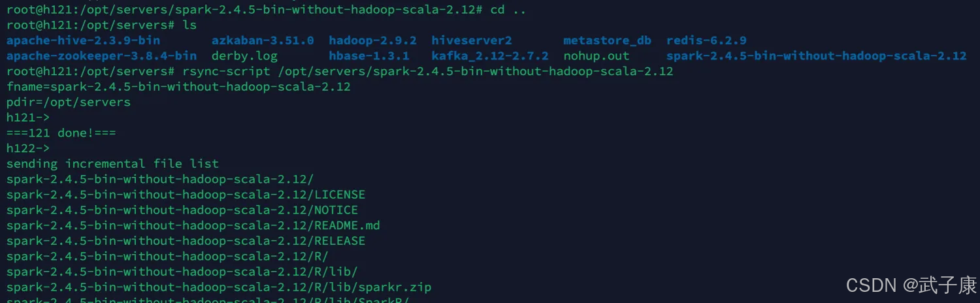Click the README.md file path line
This screenshot has height=303, width=980.
point(193,225)
